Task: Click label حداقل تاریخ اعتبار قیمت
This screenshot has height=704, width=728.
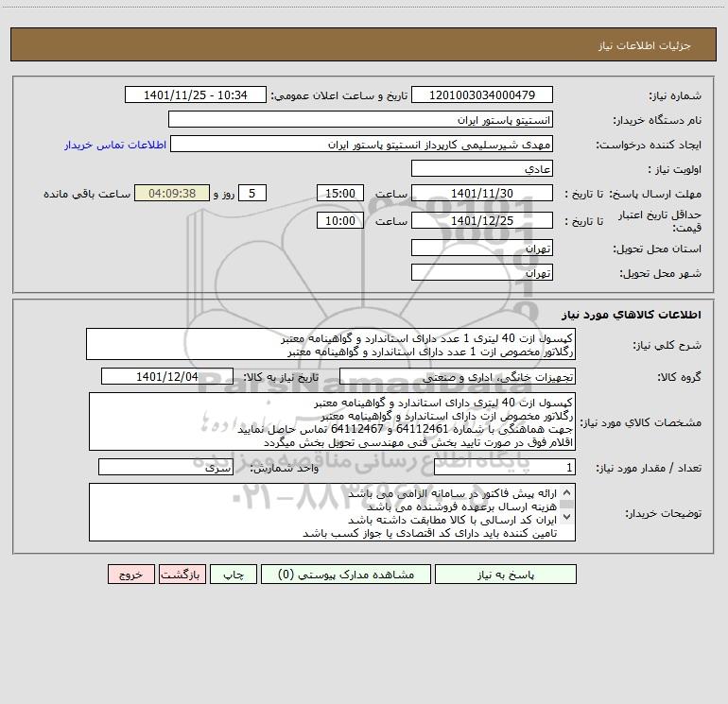Action: (660, 221)
